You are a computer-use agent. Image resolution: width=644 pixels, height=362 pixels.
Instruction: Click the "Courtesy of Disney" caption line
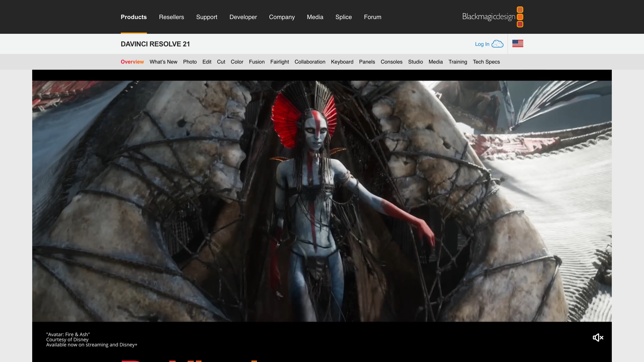click(x=67, y=339)
